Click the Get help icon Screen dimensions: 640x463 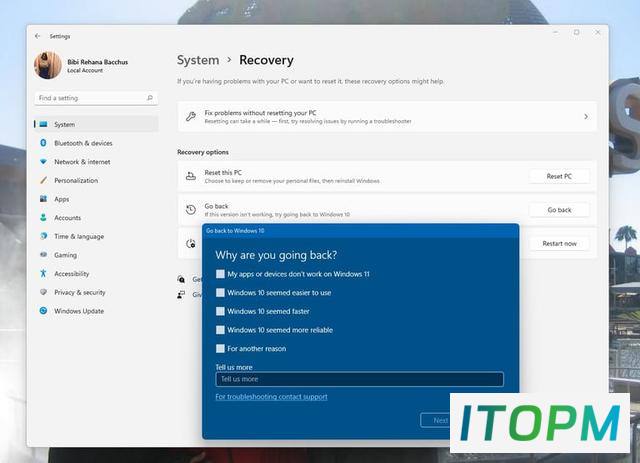click(x=181, y=279)
